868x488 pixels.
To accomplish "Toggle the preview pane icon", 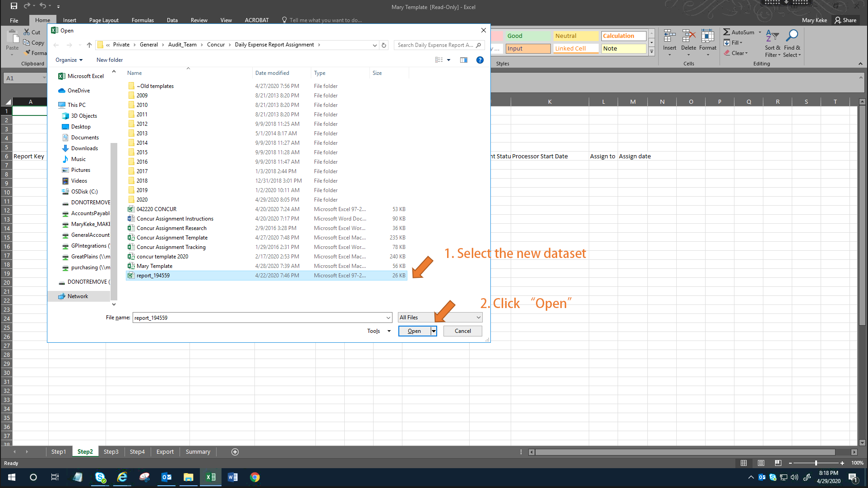I will [x=463, y=60].
